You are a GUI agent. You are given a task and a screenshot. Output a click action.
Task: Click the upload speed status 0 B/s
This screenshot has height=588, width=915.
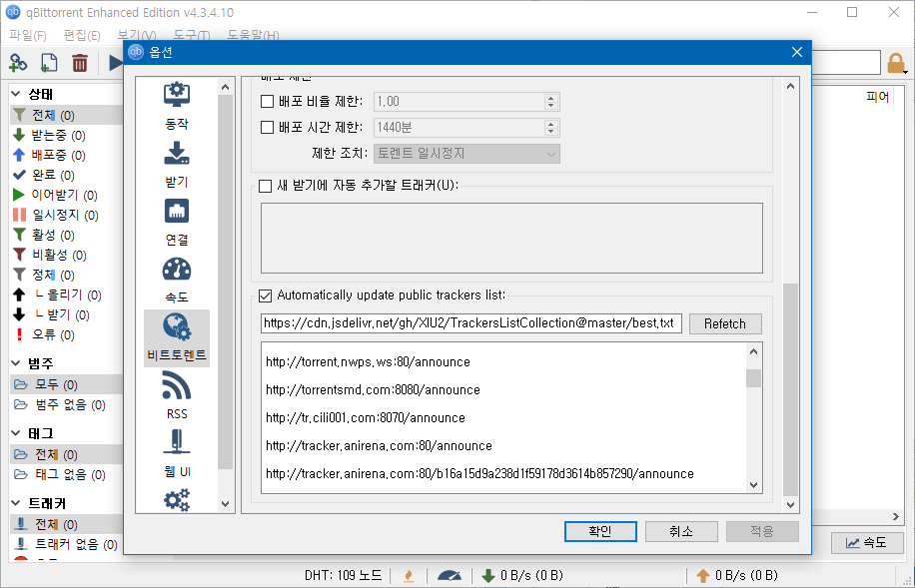(737, 576)
